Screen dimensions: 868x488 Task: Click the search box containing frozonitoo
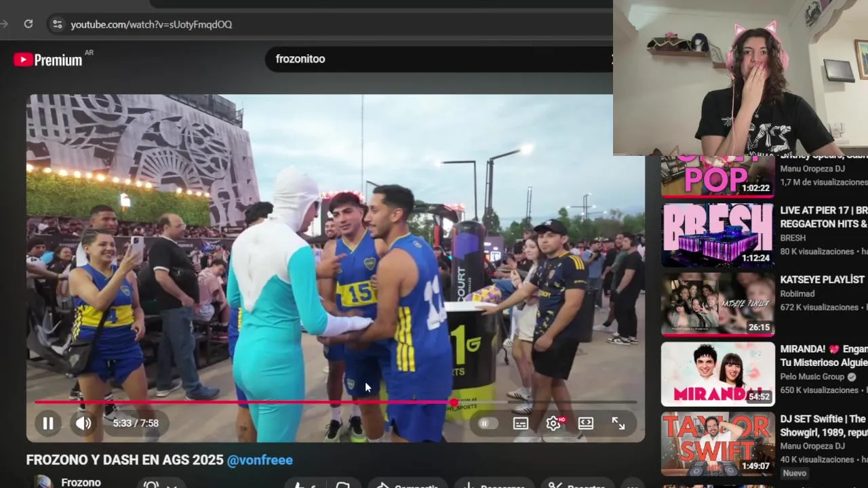click(439, 59)
